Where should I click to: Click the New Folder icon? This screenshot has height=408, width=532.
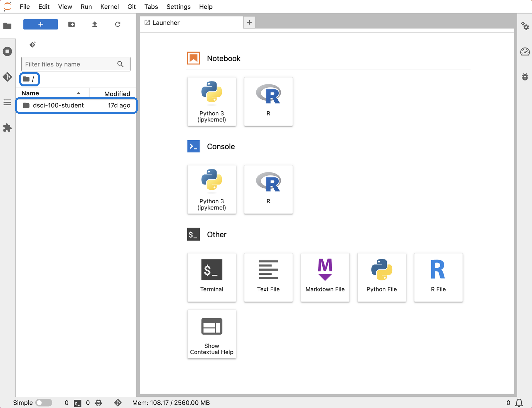tap(71, 24)
